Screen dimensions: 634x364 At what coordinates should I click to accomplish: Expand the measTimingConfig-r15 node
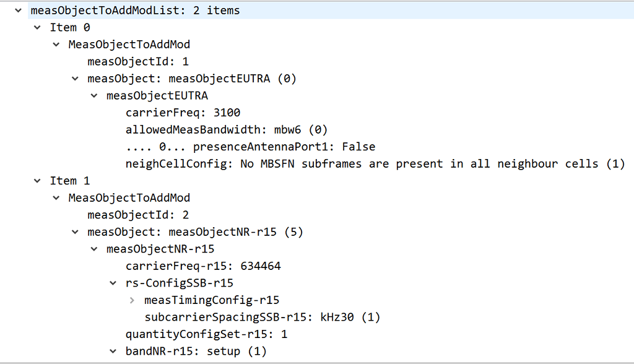132,300
